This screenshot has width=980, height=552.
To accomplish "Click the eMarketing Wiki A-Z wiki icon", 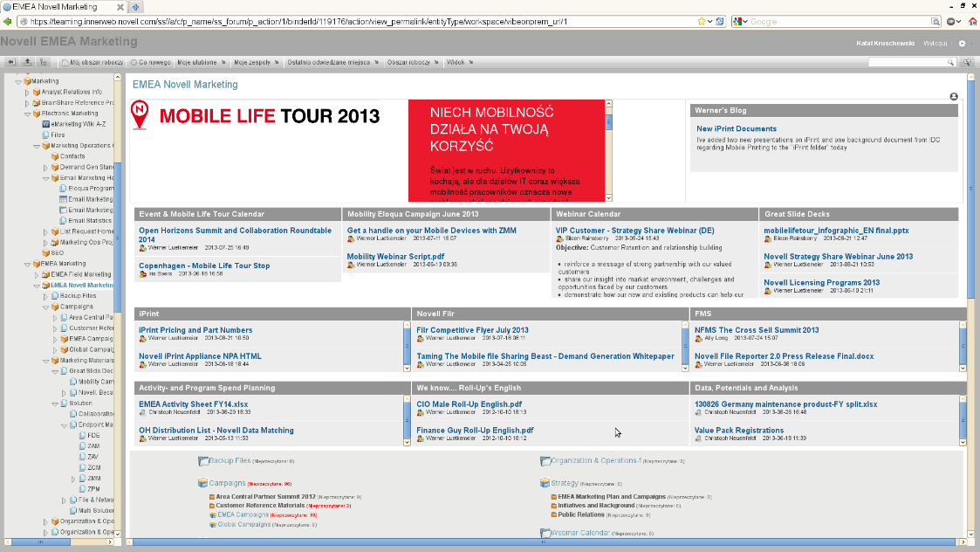I will [45, 124].
